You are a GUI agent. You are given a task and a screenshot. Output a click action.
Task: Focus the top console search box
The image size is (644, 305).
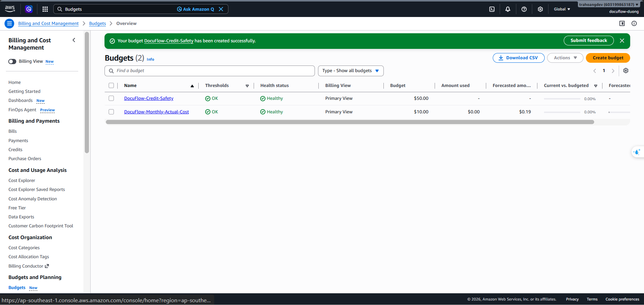click(141, 9)
